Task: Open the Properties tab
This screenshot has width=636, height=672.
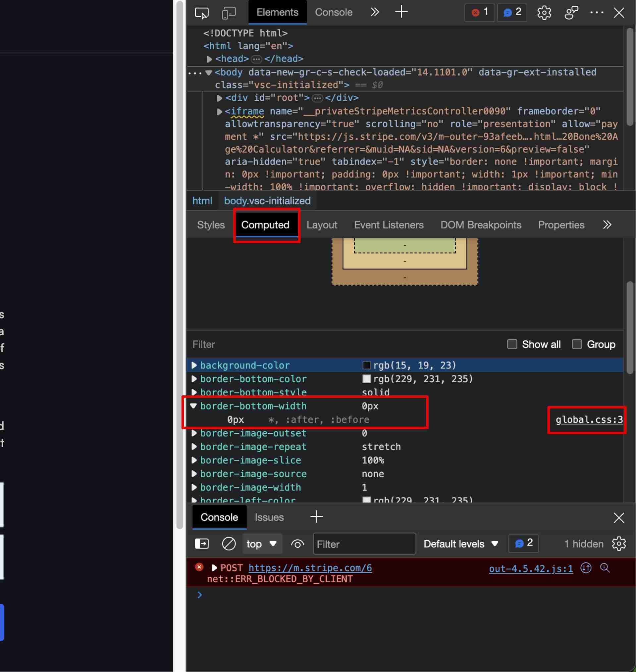Action: pos(561,224)
